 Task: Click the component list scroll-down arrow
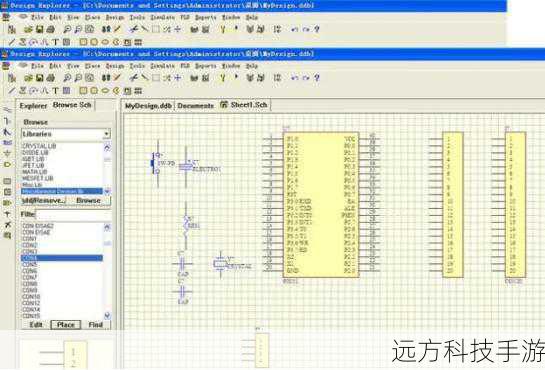[x=107, y=315]
